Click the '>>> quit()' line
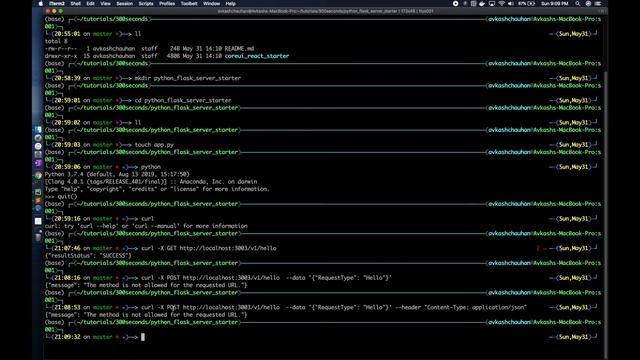The image size is (640, 360). (61, 197)
